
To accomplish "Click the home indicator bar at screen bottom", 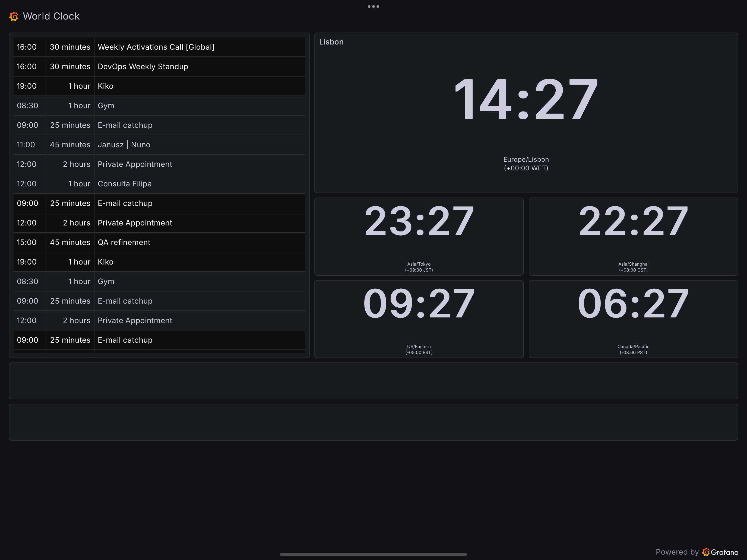I will (373, 554).
